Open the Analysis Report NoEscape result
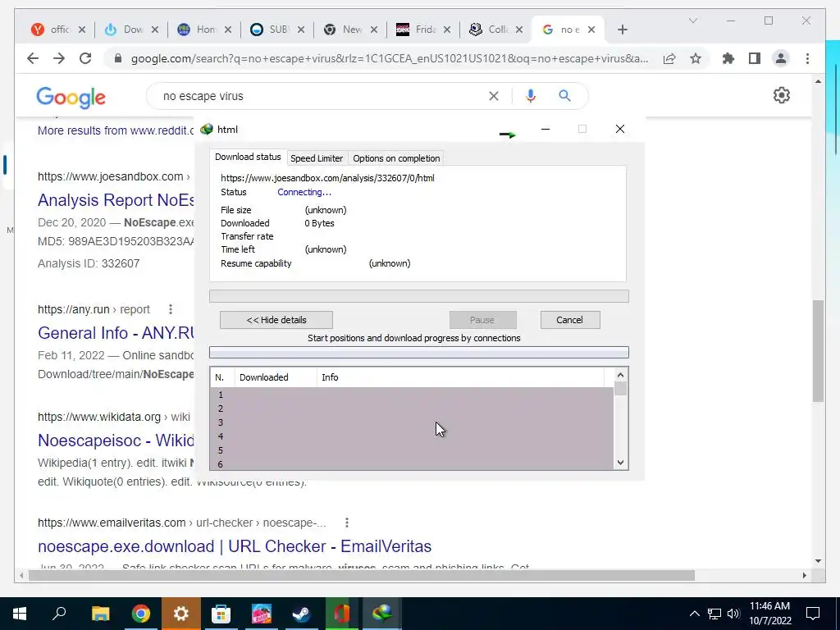 click(116, 200)
